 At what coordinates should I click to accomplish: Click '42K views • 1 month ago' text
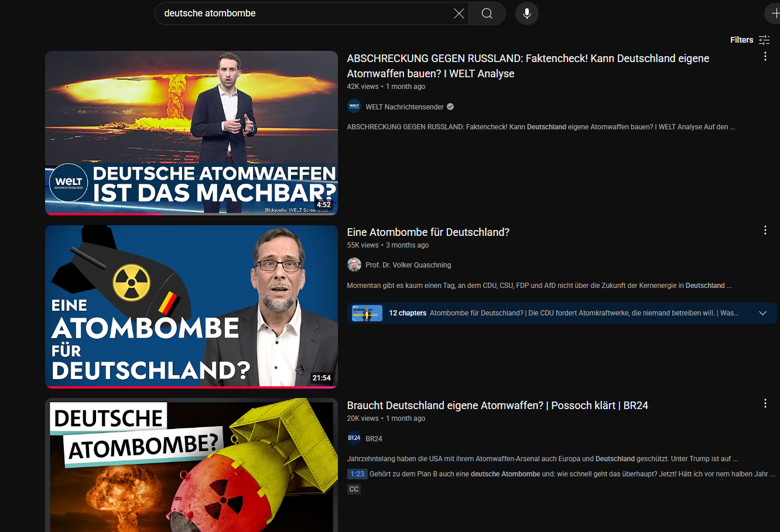pos(386,87)
